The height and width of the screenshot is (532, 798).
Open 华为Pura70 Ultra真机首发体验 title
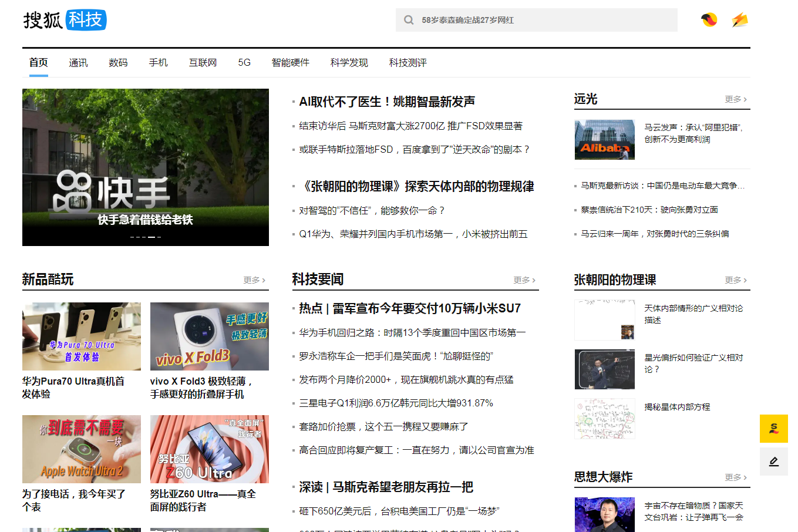73,388
